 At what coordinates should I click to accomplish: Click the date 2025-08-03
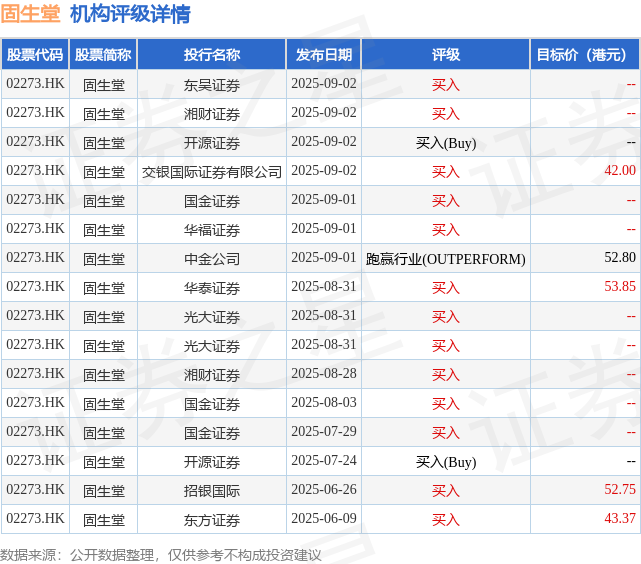[x=324, y=403]
